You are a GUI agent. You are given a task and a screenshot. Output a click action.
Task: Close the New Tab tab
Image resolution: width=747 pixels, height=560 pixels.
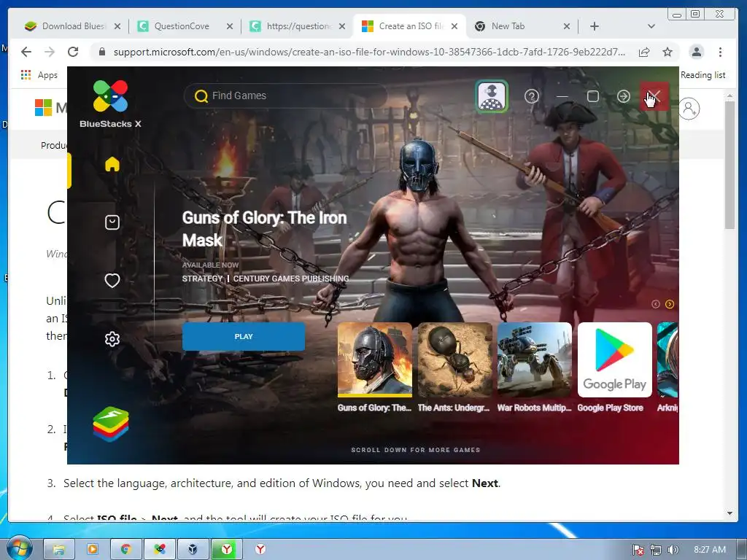[566, 26]
